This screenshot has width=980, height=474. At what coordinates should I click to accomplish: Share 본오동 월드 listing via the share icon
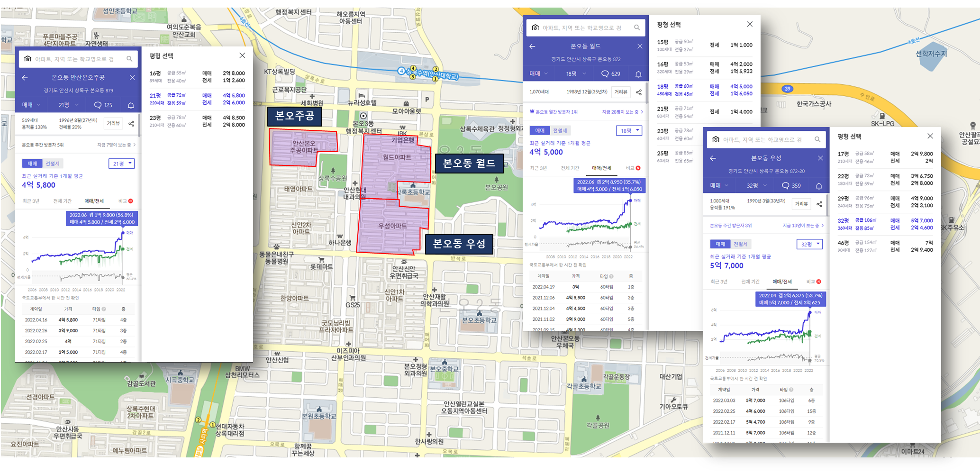pyautogui.click(x=639, y=92)
